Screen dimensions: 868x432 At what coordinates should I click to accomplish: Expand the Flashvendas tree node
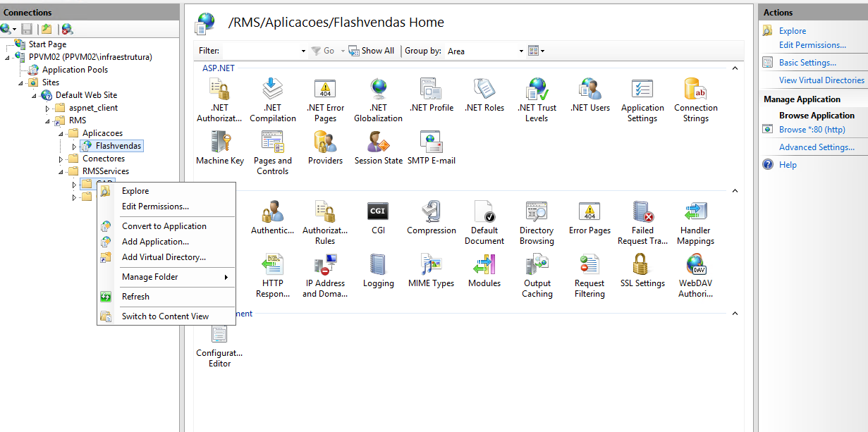75,146
